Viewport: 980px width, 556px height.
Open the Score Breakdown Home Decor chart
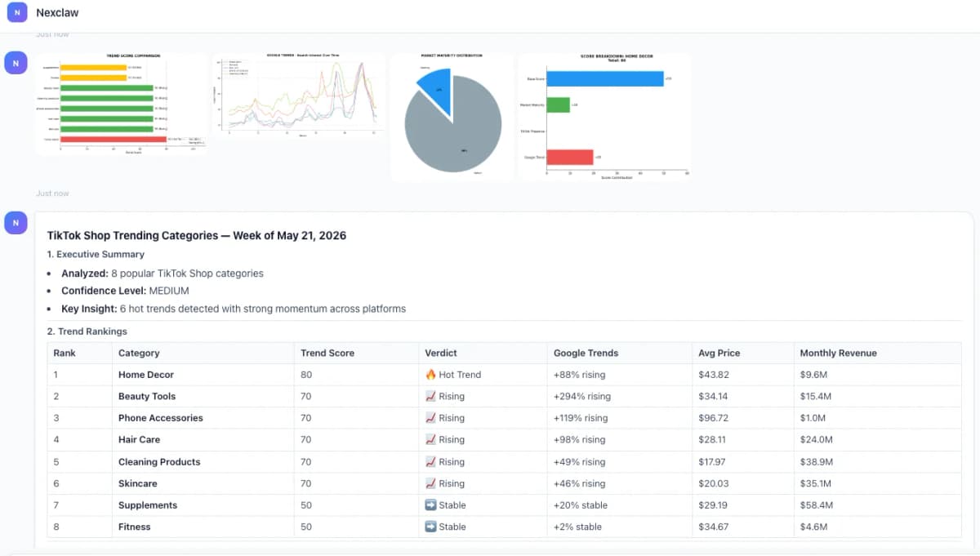click(x=604, y=117)
